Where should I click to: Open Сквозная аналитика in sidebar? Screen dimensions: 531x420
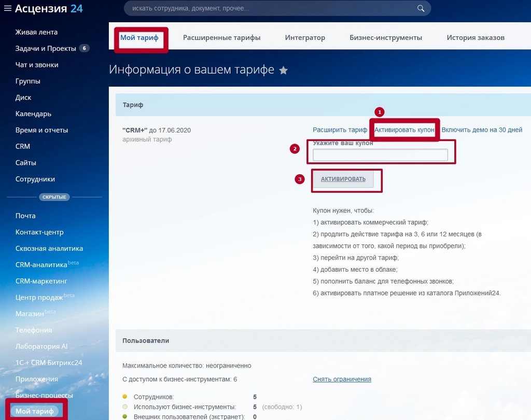coord(49,248)
